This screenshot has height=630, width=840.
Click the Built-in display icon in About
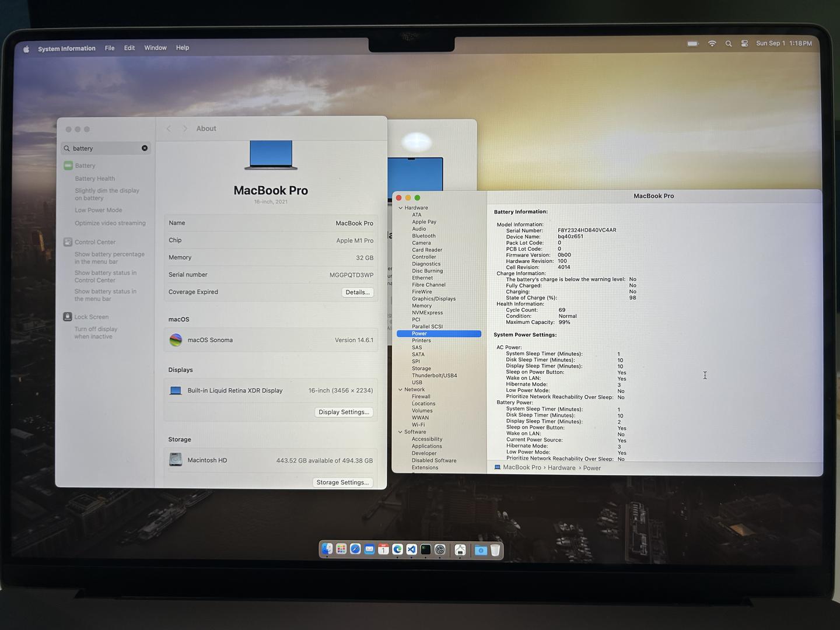tap(176, 391)
